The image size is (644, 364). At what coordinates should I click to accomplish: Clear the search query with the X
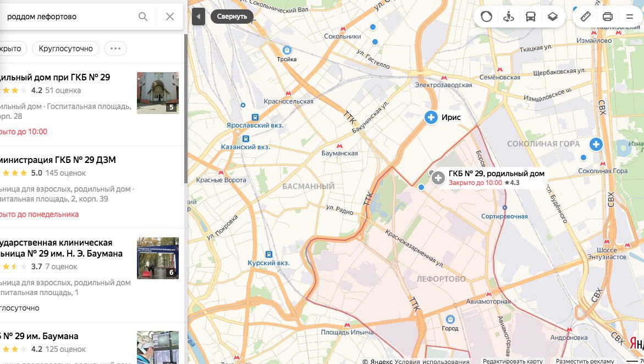169,17
